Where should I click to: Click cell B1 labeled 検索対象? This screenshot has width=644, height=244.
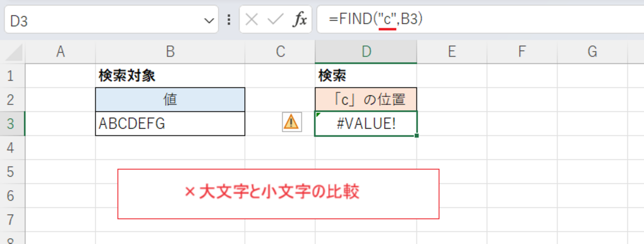(170, 76)
